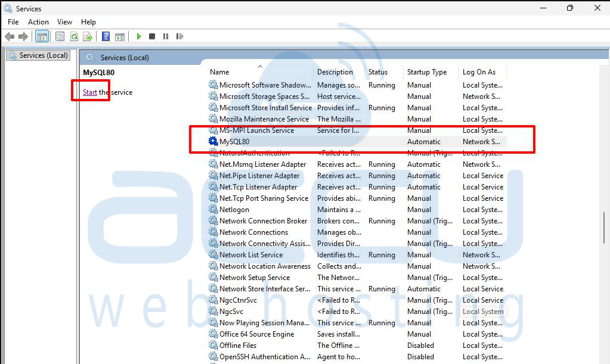Click the Restart Service toolbar icon
Image resolution: width=610 pixels, height=364 pixels.
(179, 36)
